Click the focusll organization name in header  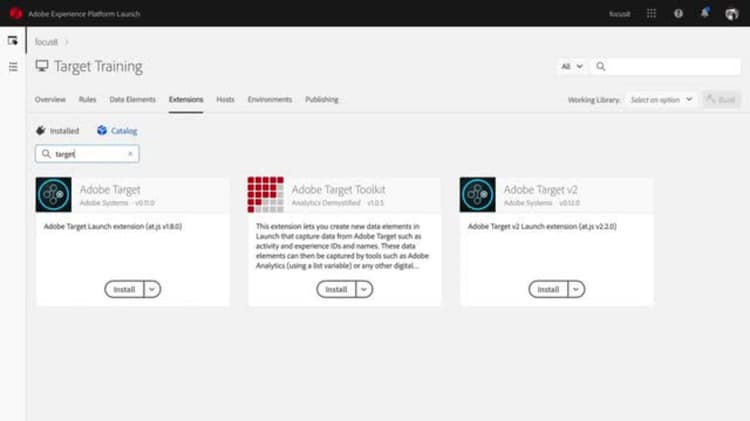point(619,14)
